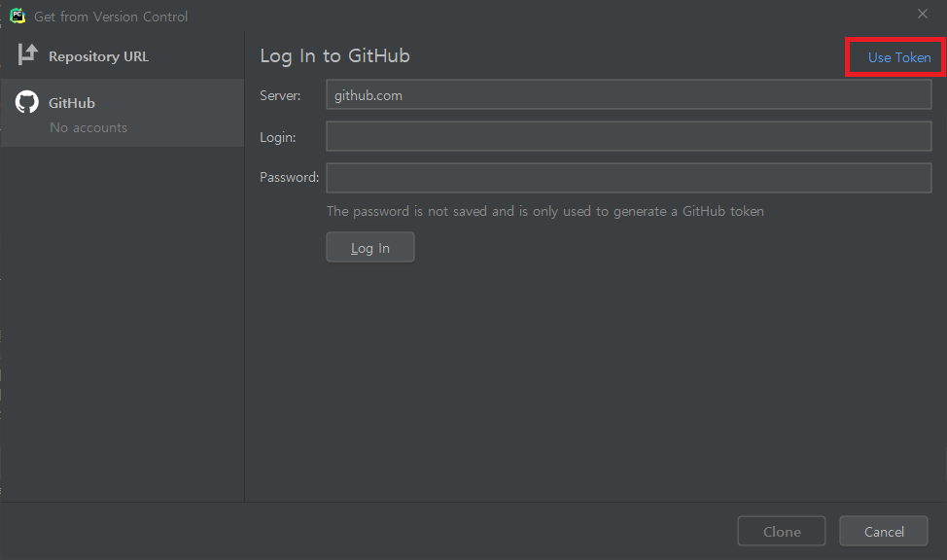This screenshot has height=560, width=947.
Task: Click the 'No accounts' text under GitHub
Action: click(x=88, y=127)
